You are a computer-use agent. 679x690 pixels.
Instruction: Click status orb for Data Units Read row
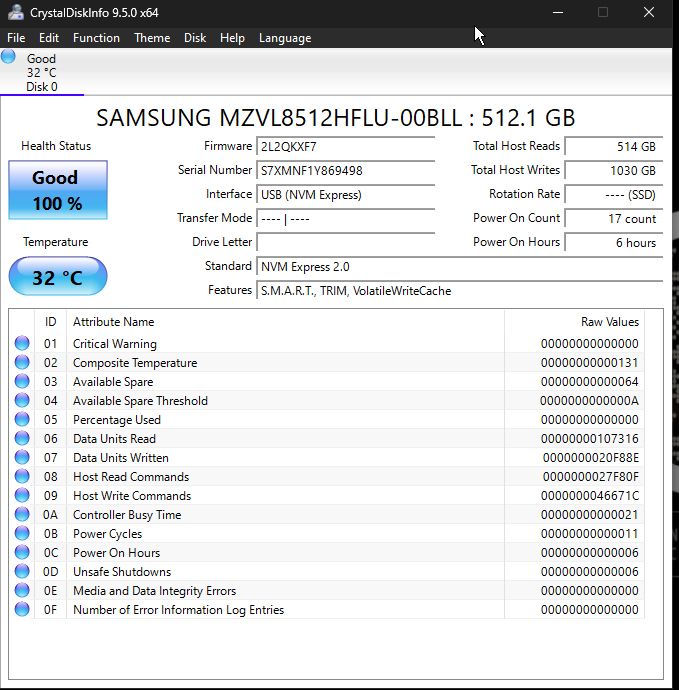click(x=22, y=438)
